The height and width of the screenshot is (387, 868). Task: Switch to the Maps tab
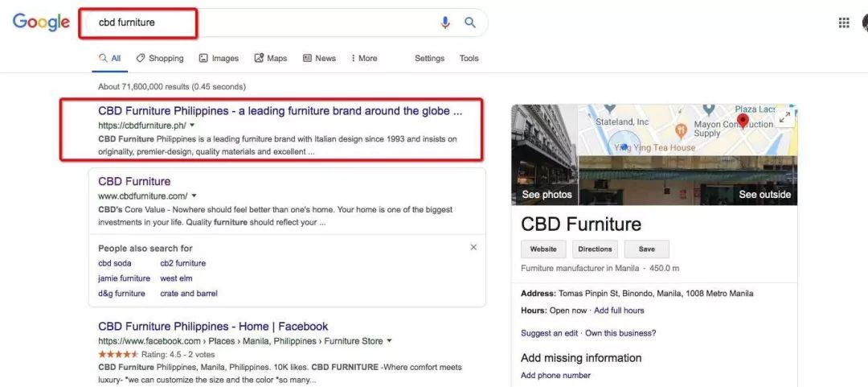pyautogui.click(x=271, y=58)
